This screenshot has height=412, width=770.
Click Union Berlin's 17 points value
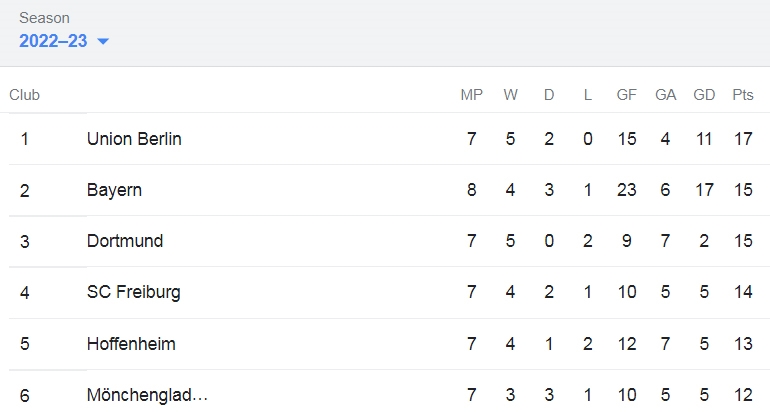pos(743,139)
